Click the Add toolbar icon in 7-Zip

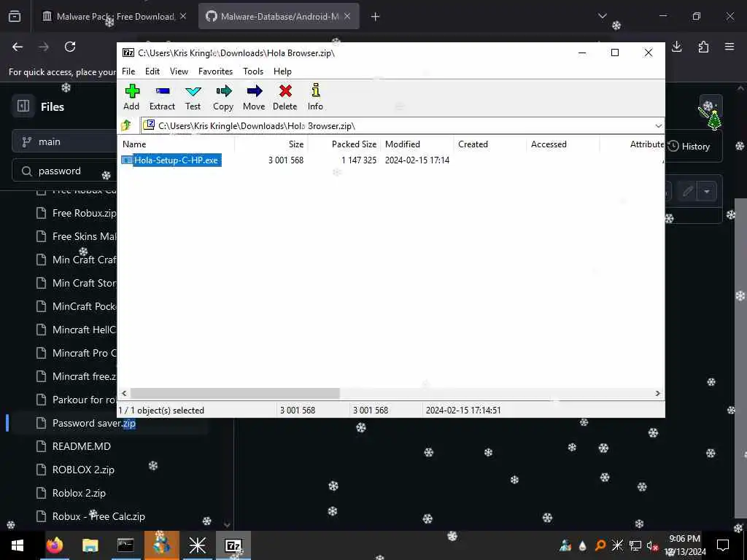point(131,97)
